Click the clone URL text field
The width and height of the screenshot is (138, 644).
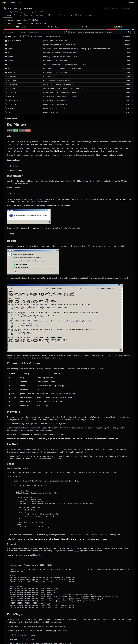pyautogui.click(x=101, y=32)
